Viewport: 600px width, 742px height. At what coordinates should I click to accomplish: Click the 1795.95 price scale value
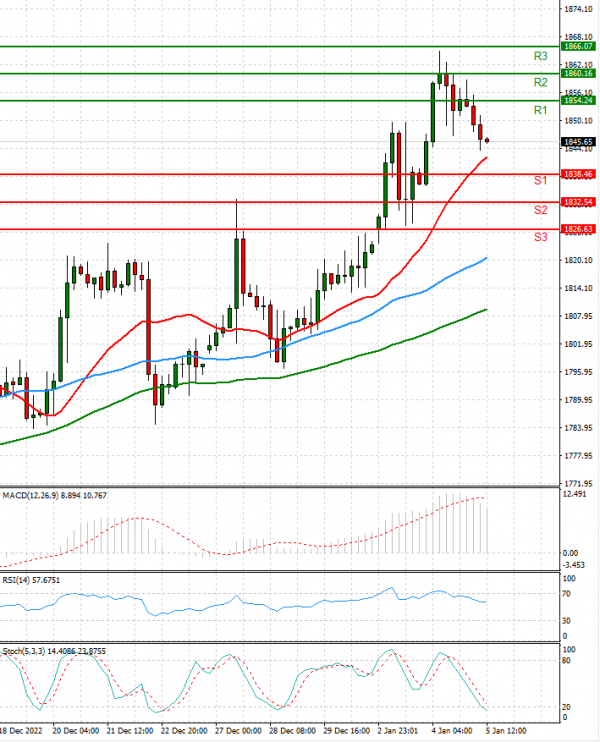click(578, 372)
